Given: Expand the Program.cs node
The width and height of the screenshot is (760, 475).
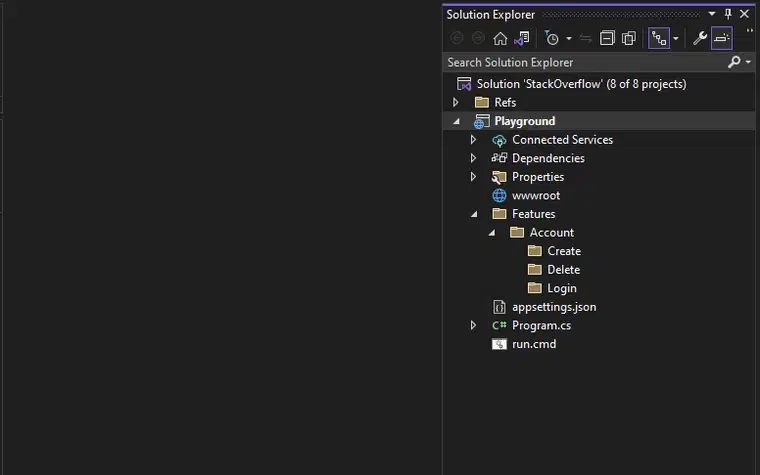Looking at the screenshot, I should coord(473,325).
